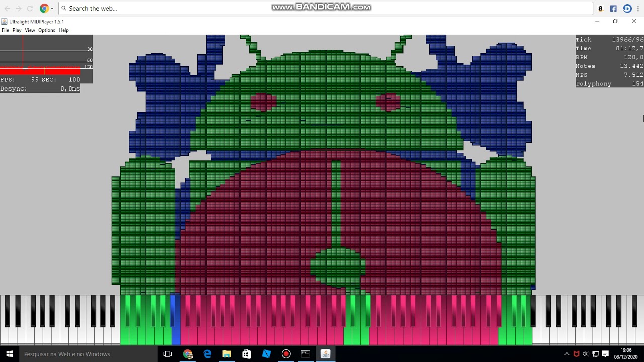Open the Facebook shortcut icon
The height and width of the screenshot is (362, 644).
[x=613, y=9]
